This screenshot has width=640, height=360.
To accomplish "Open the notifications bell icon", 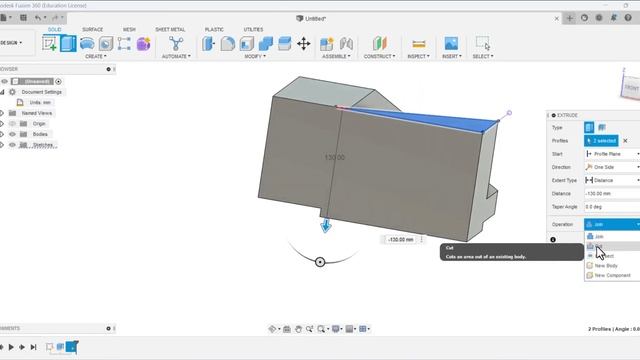I will (x=613, y=18).
